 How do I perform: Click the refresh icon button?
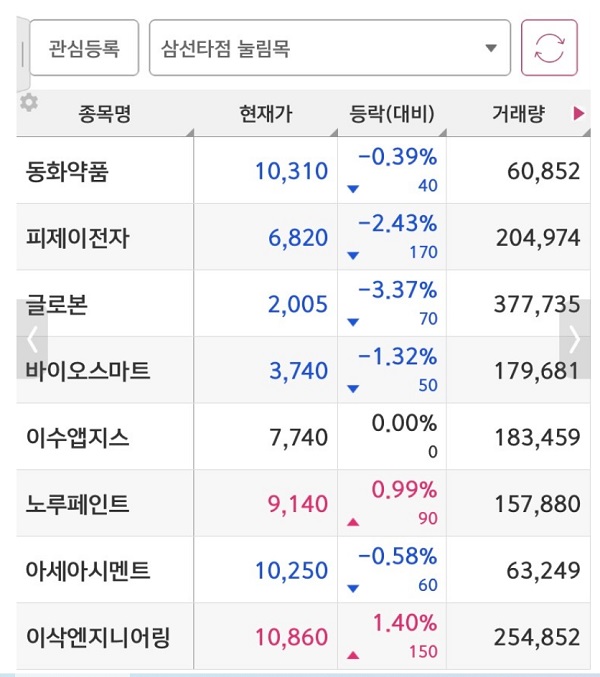(549, 47)
